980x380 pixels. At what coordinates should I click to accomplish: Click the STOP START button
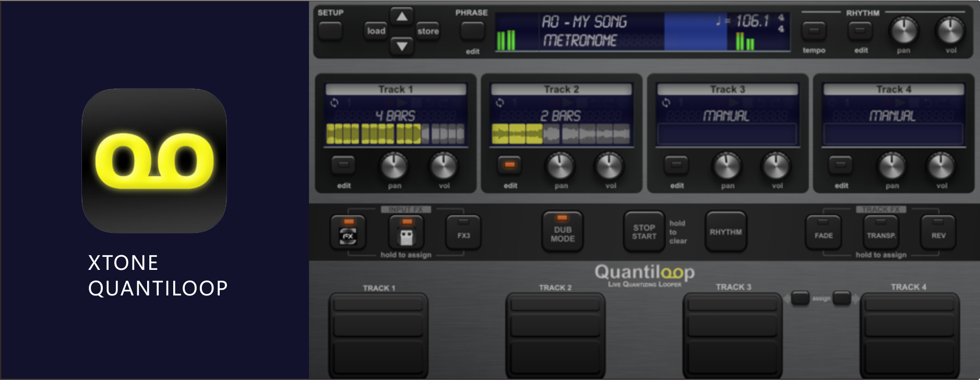pyautogui.click(x=644, y=231)
